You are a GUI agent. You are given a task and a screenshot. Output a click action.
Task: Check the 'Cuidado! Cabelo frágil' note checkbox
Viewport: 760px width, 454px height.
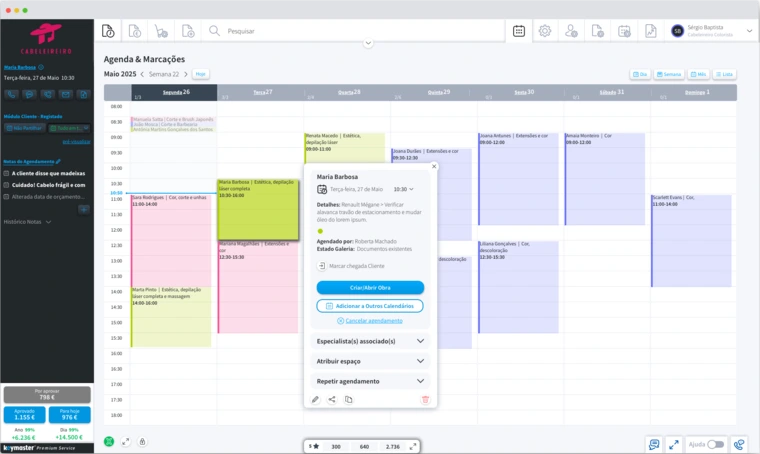(x=7, y=185)
